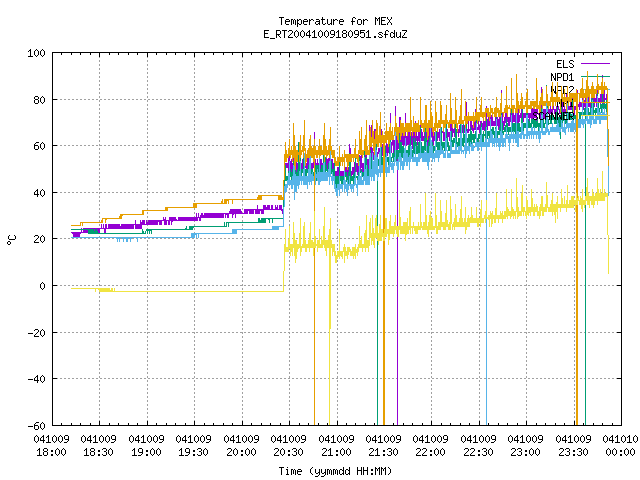Click the 20:30 x-axis tick label

(288, 452)
